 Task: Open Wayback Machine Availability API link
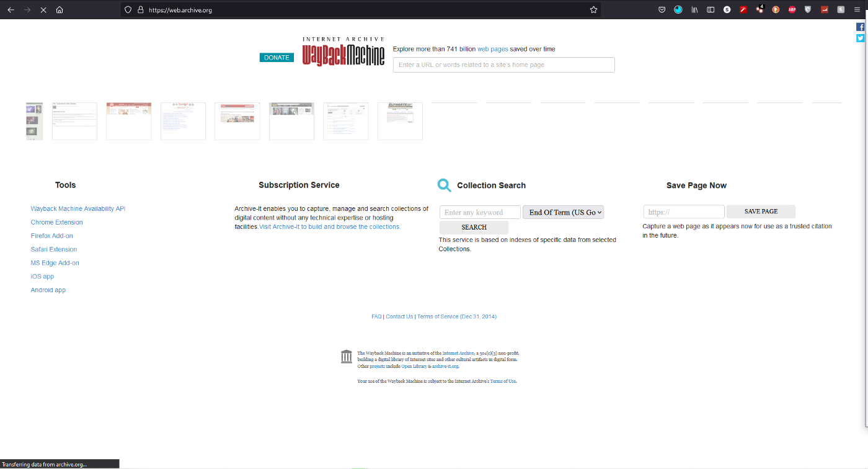pos(78,209)
